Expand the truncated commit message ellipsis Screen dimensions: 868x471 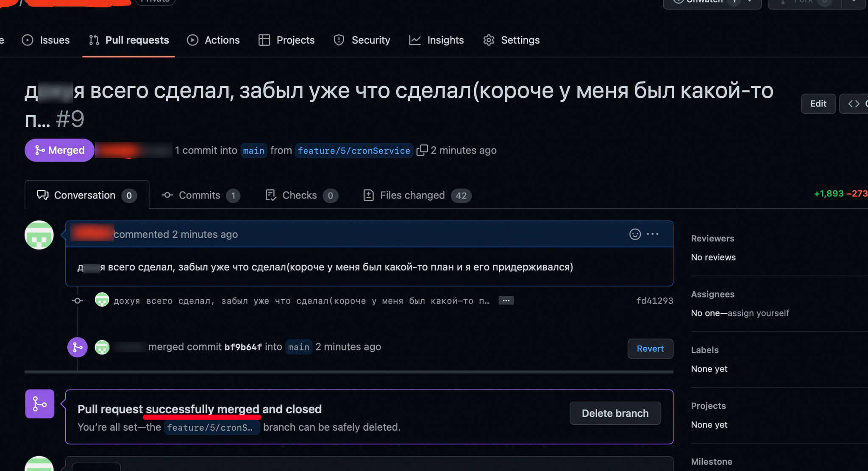[506, 300]
